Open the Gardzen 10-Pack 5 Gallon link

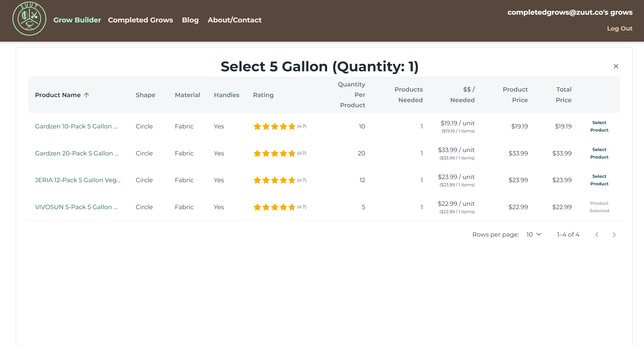click(x=76, y=126)
